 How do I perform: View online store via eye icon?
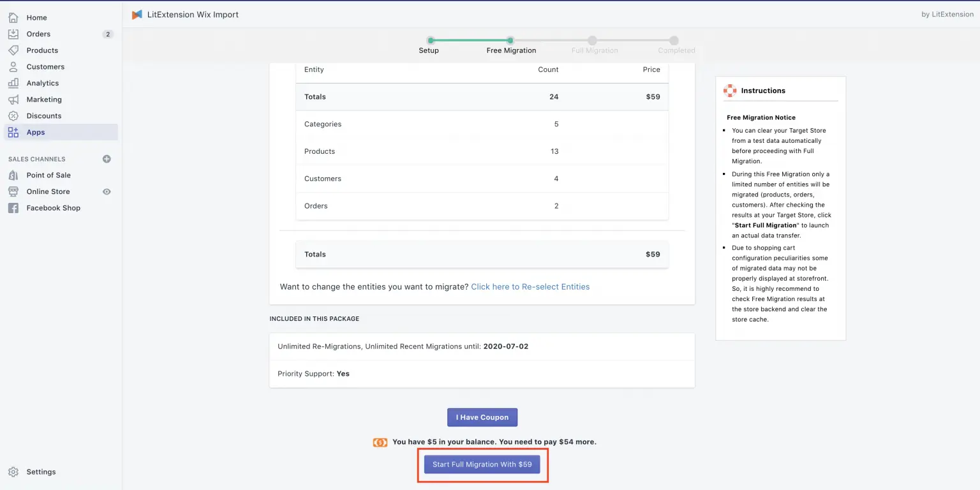click(x=107, y=191)
